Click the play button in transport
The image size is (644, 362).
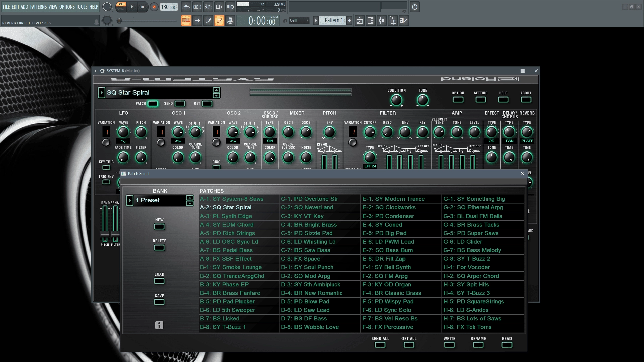pos(132,7)
